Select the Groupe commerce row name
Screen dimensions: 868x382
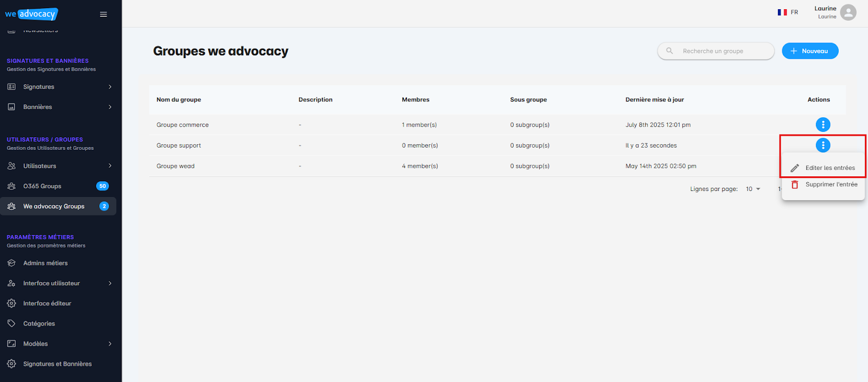pos(182,125)
